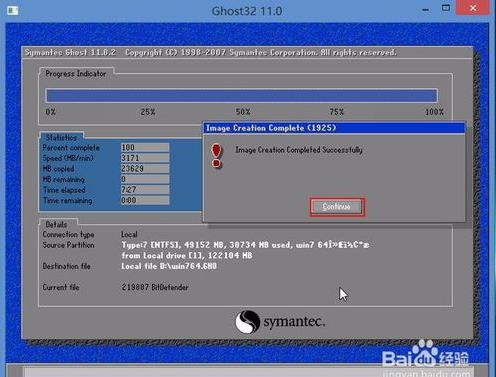Select the Time elapsed value field
Screen dimensions: 496x377
pyautogui.click(x=145, y=190)
